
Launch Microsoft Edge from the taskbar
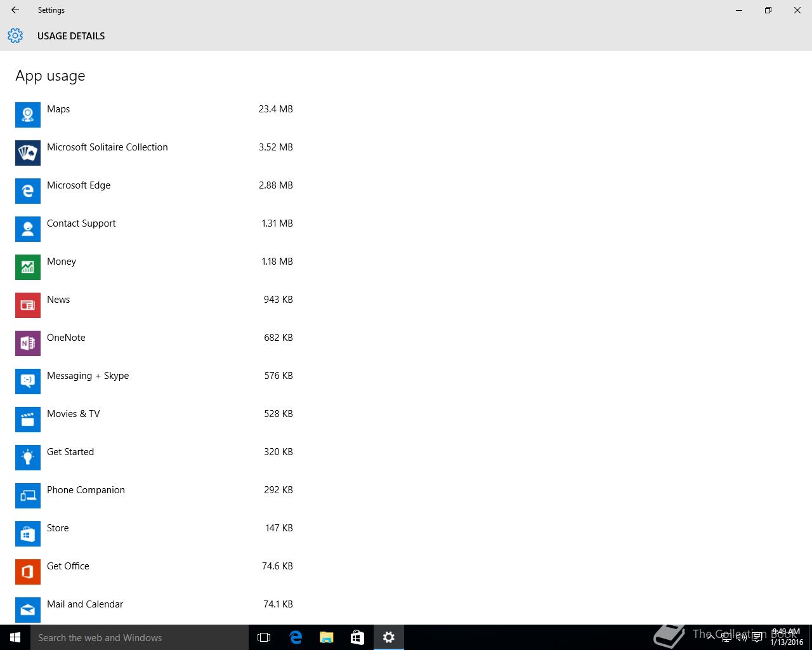[x=296, y=637]
